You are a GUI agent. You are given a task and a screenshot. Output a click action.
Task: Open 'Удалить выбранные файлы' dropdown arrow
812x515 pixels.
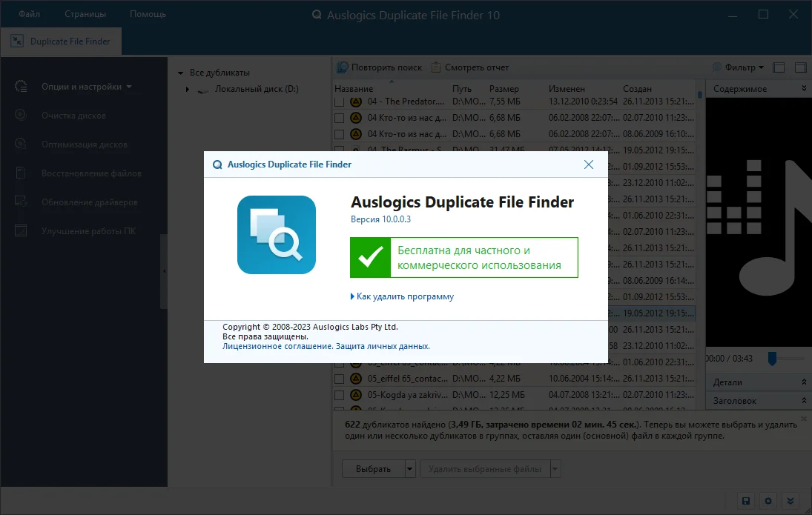click(x=555, y=469)
